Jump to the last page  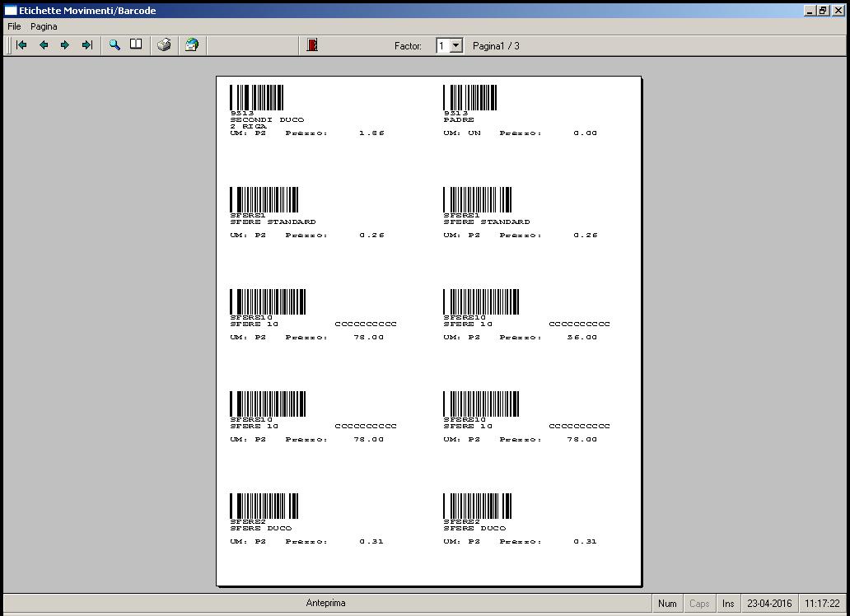[x=86, y=45]
